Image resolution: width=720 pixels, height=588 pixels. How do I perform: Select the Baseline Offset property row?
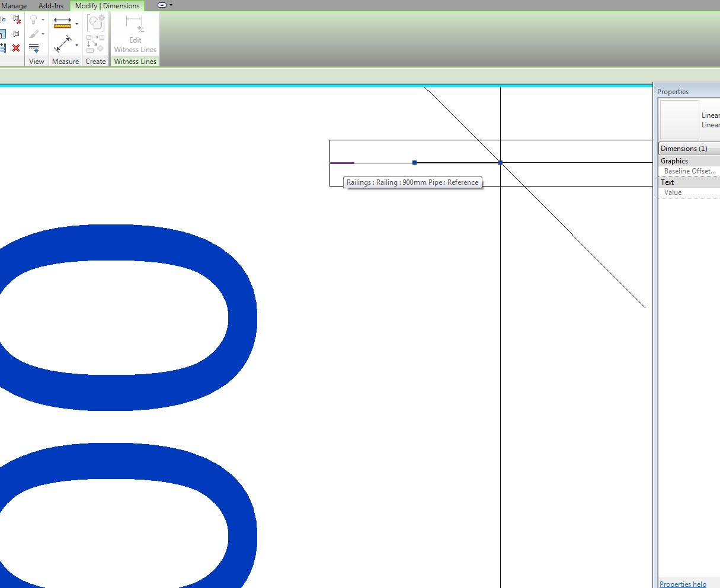coord(689,171)
